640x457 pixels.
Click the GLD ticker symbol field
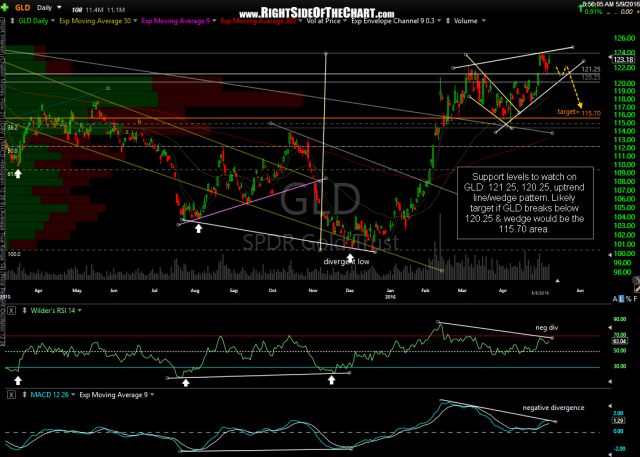click(23, 8)
